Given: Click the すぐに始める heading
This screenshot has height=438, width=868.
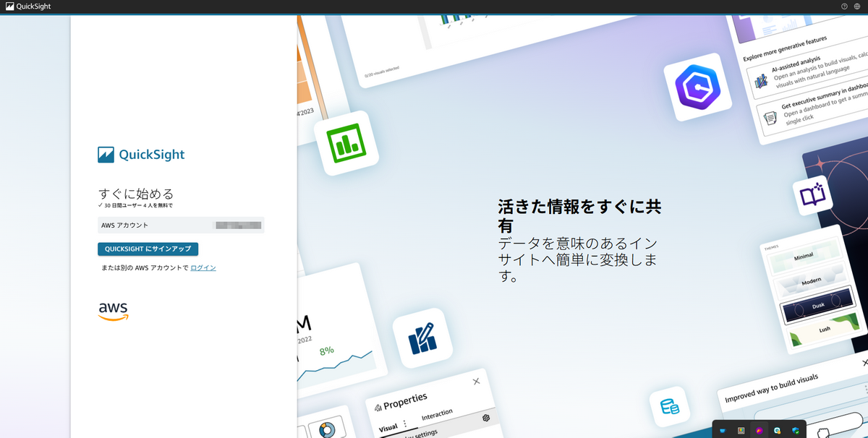Looking at the screenshot, I should click(136, 194).
